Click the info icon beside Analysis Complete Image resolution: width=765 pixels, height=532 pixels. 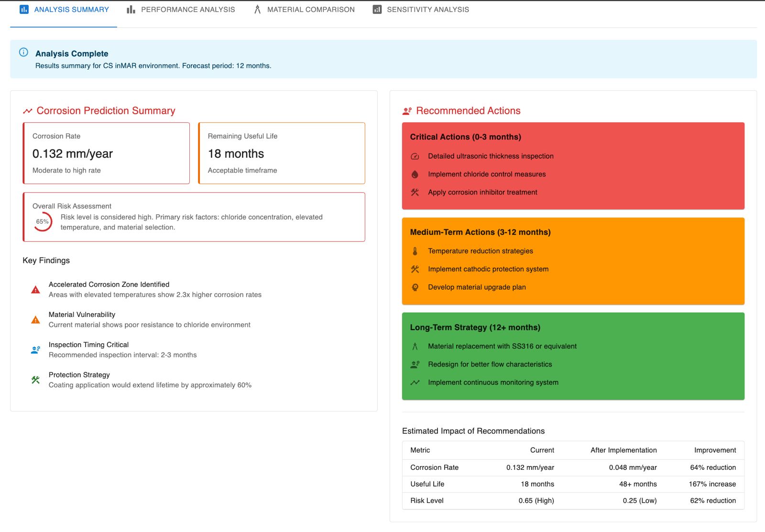23,53
